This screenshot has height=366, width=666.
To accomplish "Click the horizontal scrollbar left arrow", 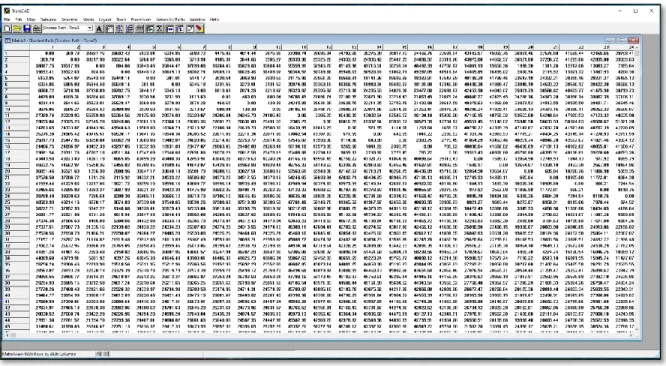I will [7, 335].
